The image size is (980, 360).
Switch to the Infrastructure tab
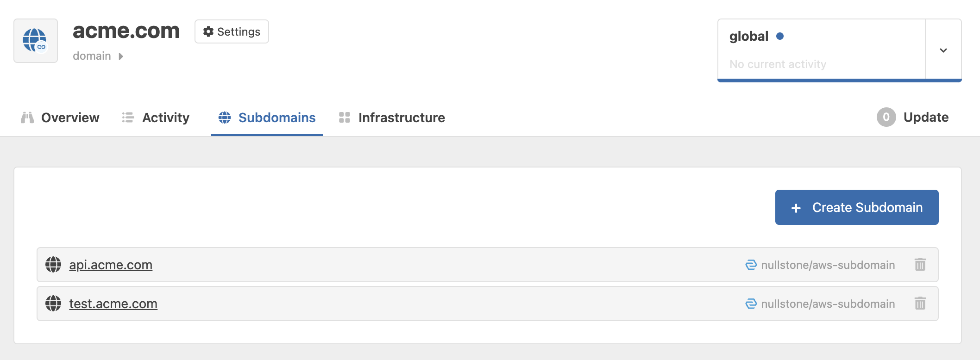(x=401, y=118)
